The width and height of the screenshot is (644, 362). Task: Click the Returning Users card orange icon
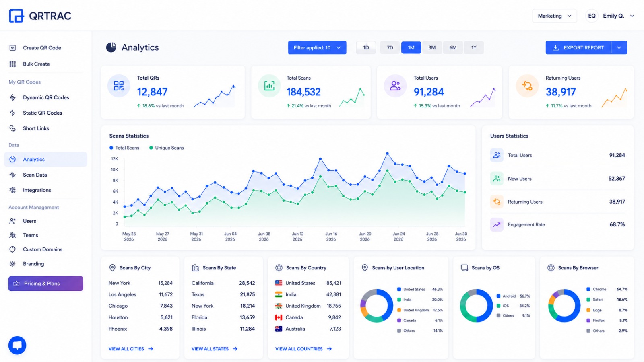[527, 86]
